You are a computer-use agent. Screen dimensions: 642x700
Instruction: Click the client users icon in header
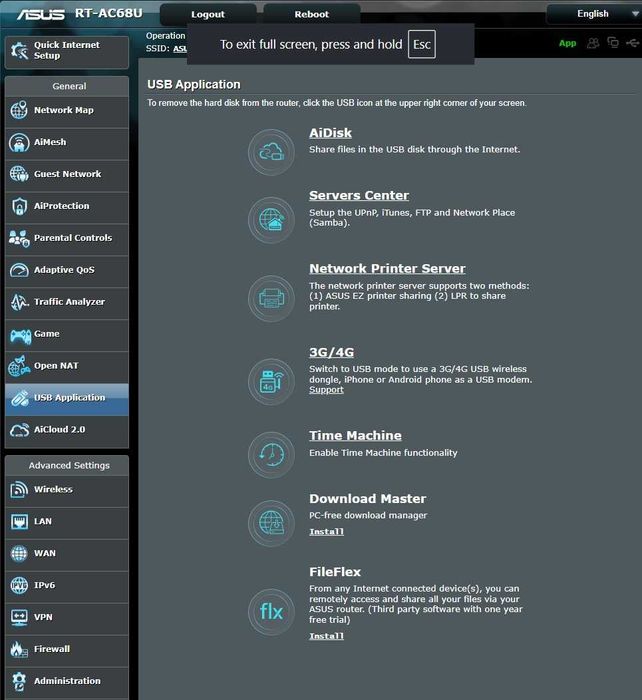coord(593,43)
